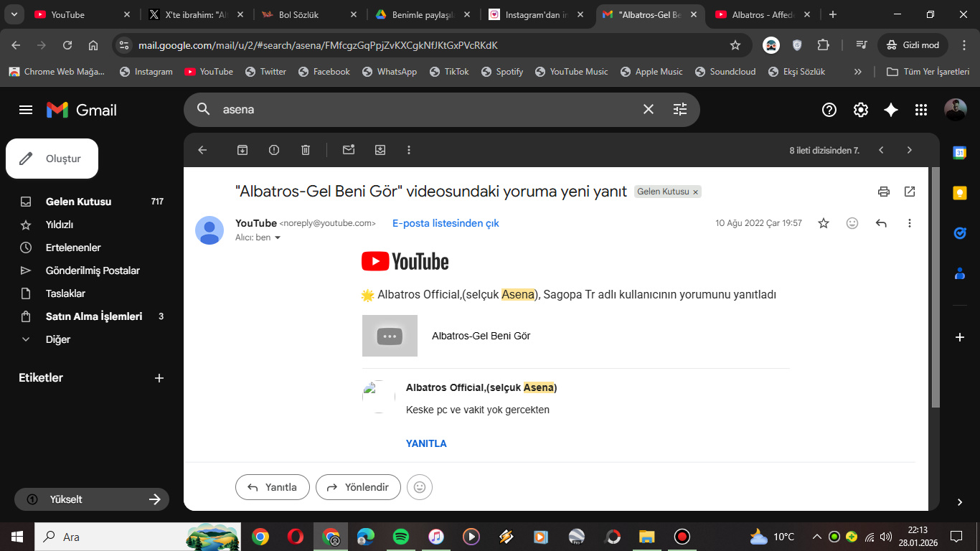Image resolution: width=980 pixels, height=551 pixels.
Task: Open Contacts in the side panel
Action: click(960, 273)
